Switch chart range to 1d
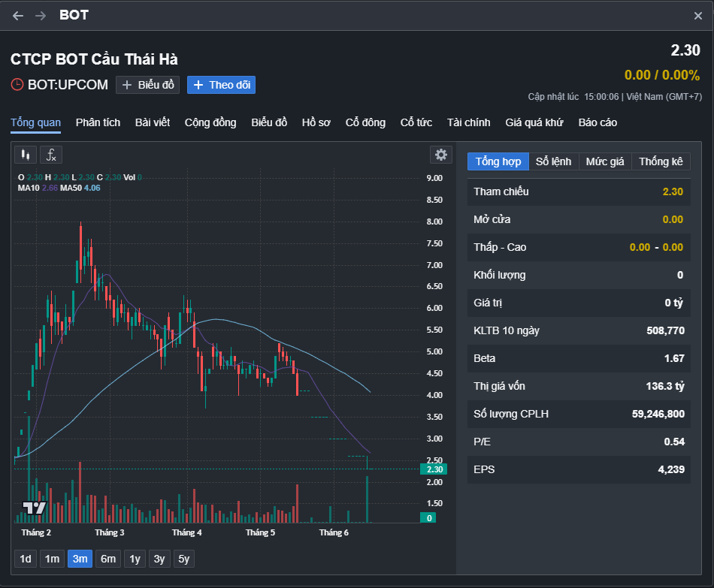 coord(26,559)
